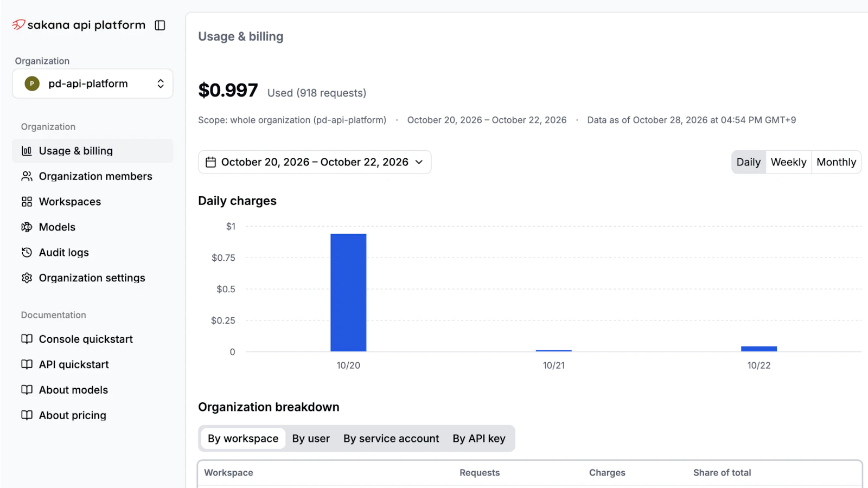This screenshot has width=868, height=488.
Task: Switch breakdown to By API key tab
Action: [x=479, y=438]
